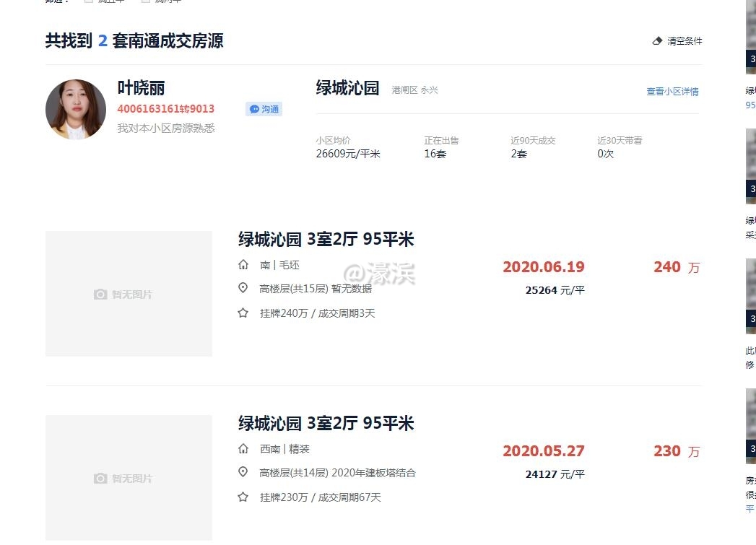This screenshot has width=756, height=545.
Task: Open agent profile 叶晓丽
Action: [139, 89]
